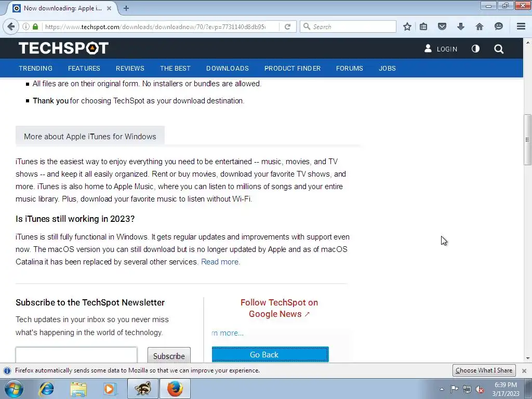Open the REVIEWS menu item
This screenshot has height=399, width=532.
click(130, 68)
